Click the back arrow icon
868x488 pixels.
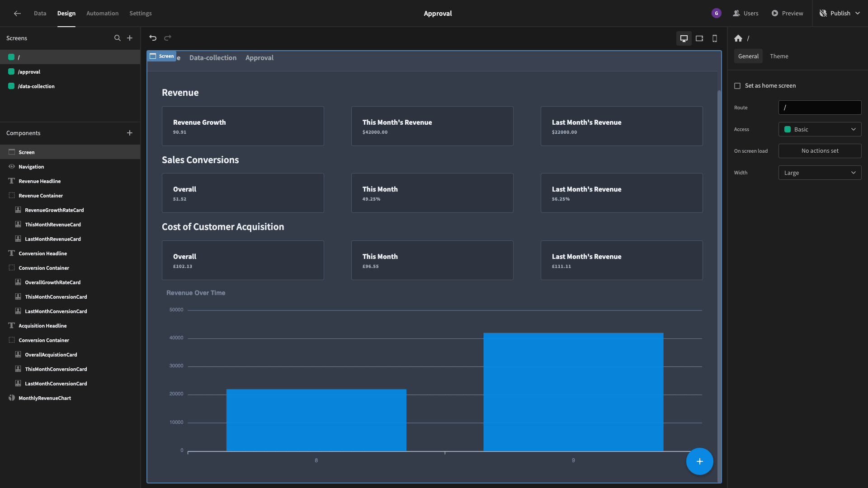pyautogui.click(x=17, y=14)
